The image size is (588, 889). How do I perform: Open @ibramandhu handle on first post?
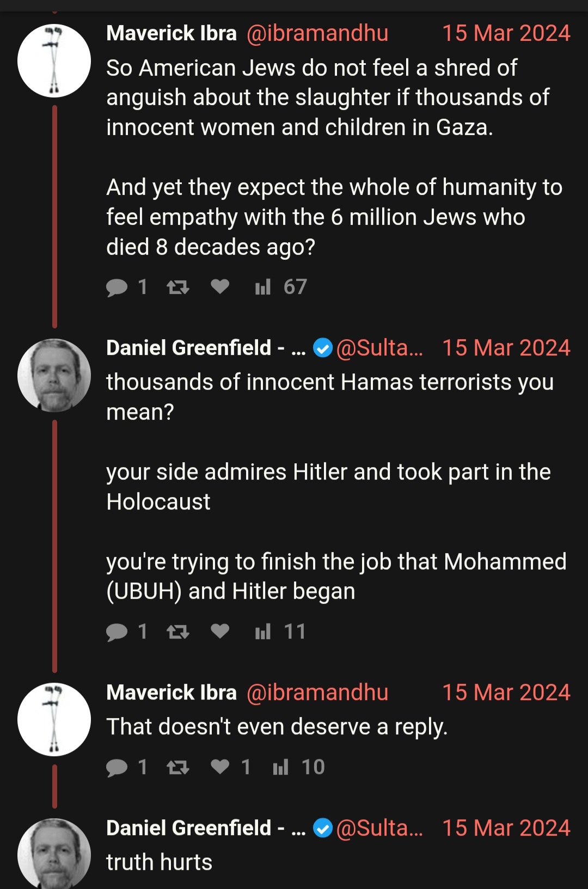pyautogui.click(x=317, y=33)
